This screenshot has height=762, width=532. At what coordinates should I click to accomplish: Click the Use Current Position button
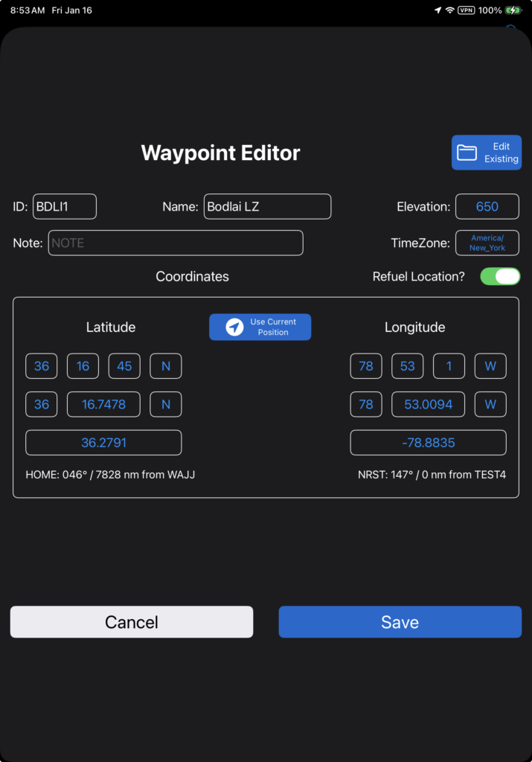[x=260, y=327]
